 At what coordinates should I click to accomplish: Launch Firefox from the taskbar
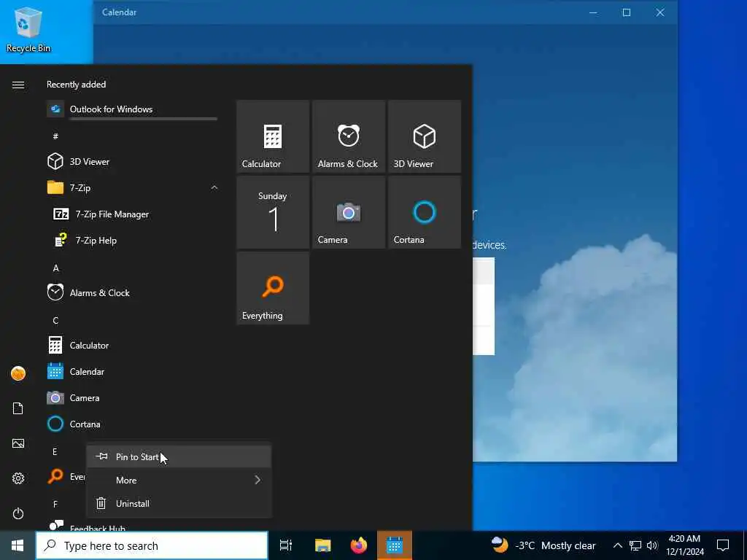pyautogui.click(x=359, y=545)
